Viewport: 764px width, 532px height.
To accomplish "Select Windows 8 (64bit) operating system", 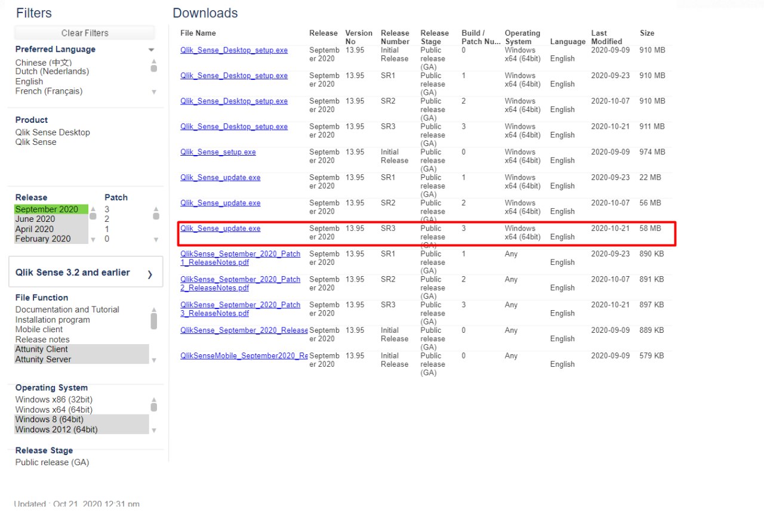I will click(x=82, y=419).
